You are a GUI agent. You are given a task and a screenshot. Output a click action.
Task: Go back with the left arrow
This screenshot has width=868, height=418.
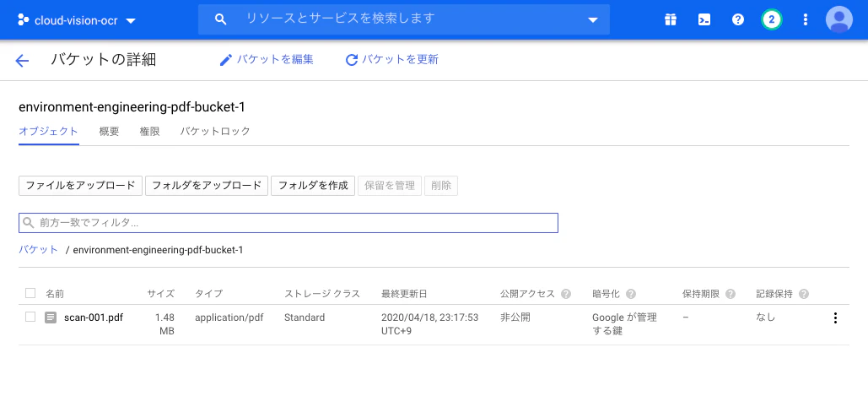pos(22,61)
